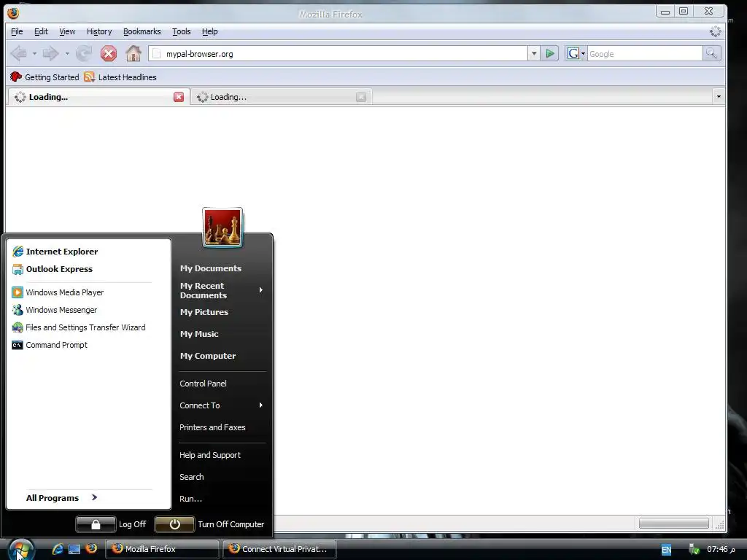This screenshot has width=747, height=560.
Task: Open Printers and Faxes
Action: click(212, 427)
